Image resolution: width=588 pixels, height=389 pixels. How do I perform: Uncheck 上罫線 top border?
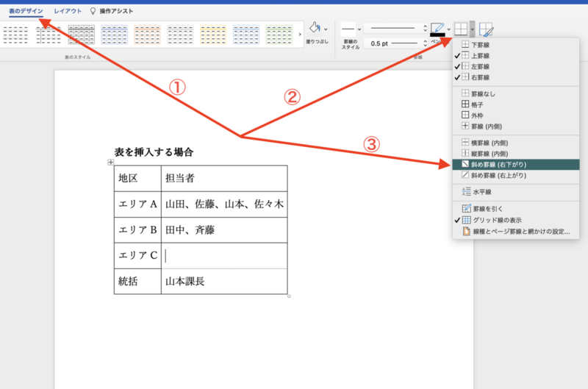point(516,55)
